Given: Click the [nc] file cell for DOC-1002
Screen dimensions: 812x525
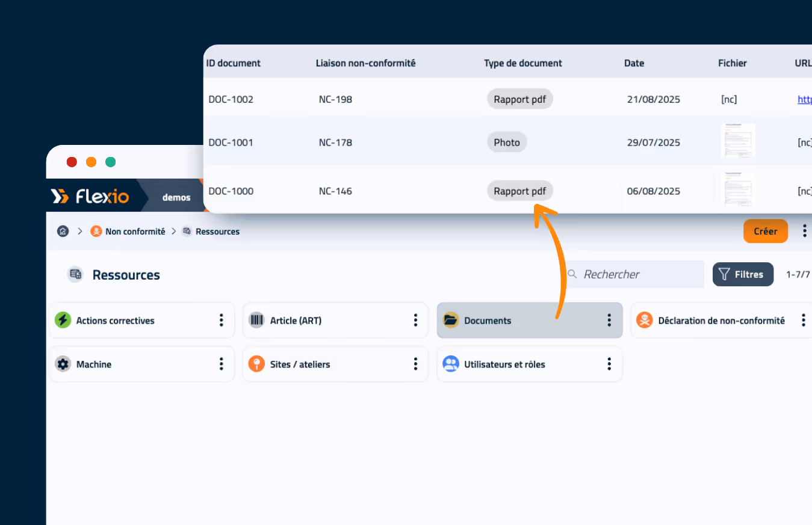Looking at the screenshot, I should [x=729, y=99].
